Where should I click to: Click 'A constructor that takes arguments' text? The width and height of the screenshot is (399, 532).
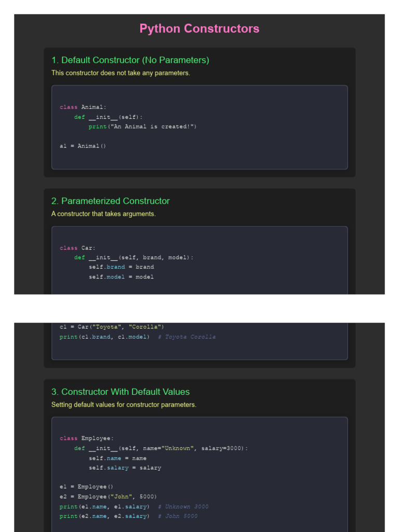[x=103, y=214]
